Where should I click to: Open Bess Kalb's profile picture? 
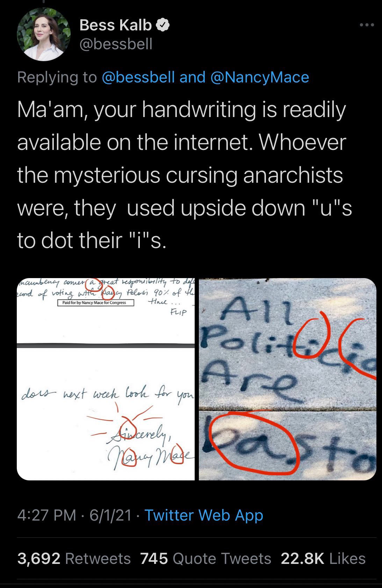(x=44, y=34)
